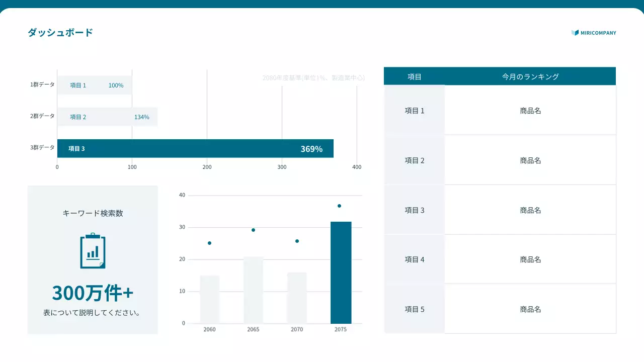This screenshot has width=644, height=362.
Task: Select the 項目 1 bar showing 100%
Action: coord(95,85)
